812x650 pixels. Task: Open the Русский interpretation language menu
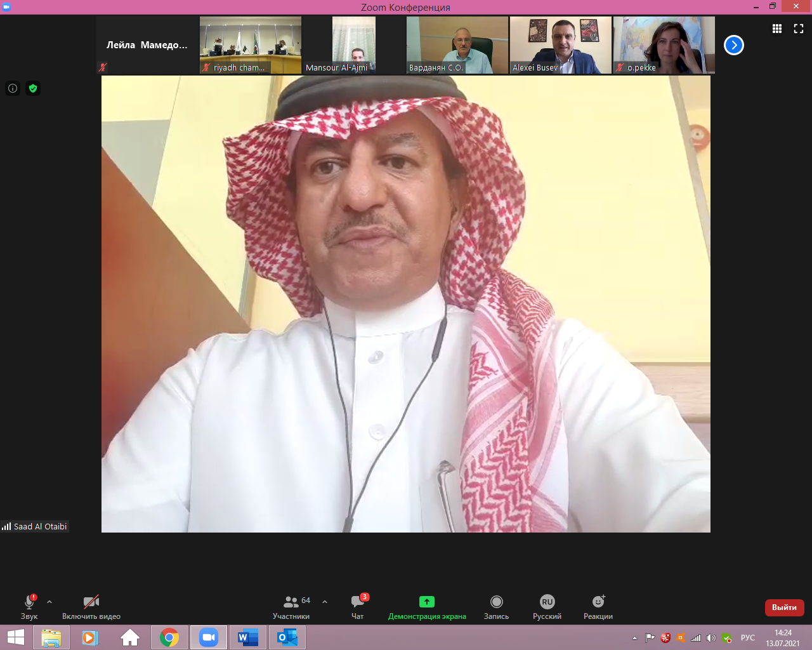pos(547,607)
